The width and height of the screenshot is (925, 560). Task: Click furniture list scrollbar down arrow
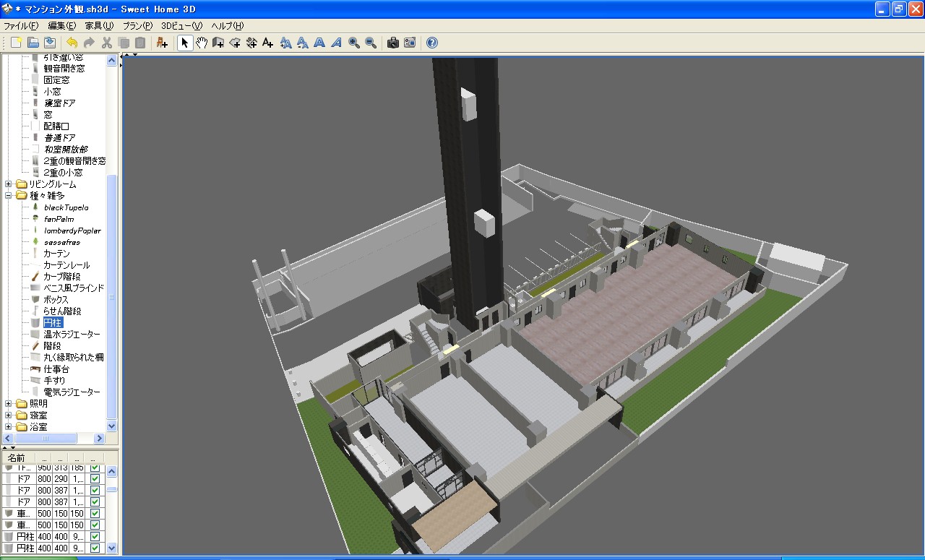coord(112,548)
